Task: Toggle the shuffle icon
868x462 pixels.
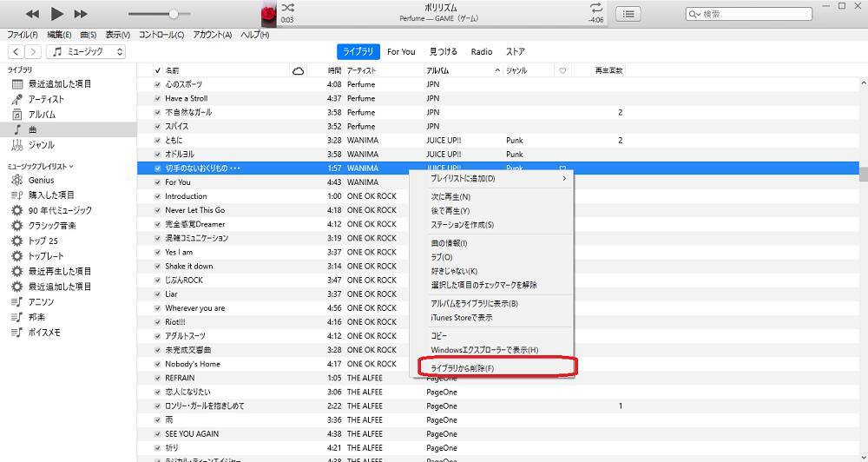Action: [289, 8]
